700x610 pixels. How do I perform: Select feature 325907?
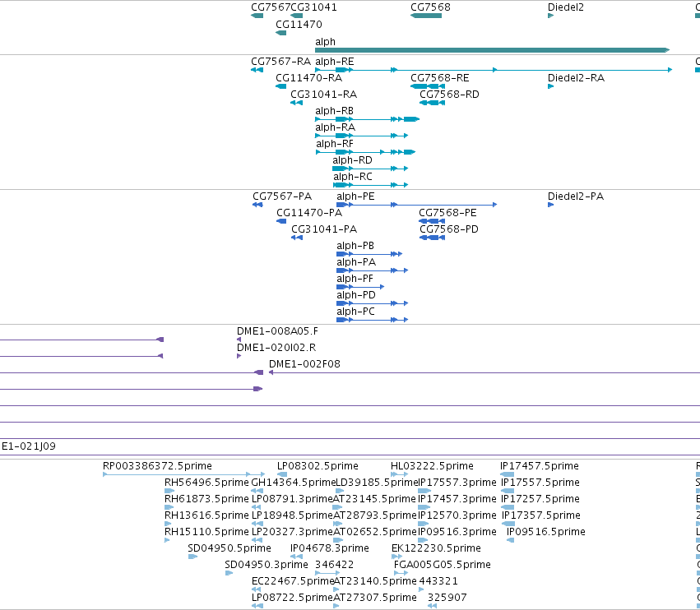coord(432,606)
